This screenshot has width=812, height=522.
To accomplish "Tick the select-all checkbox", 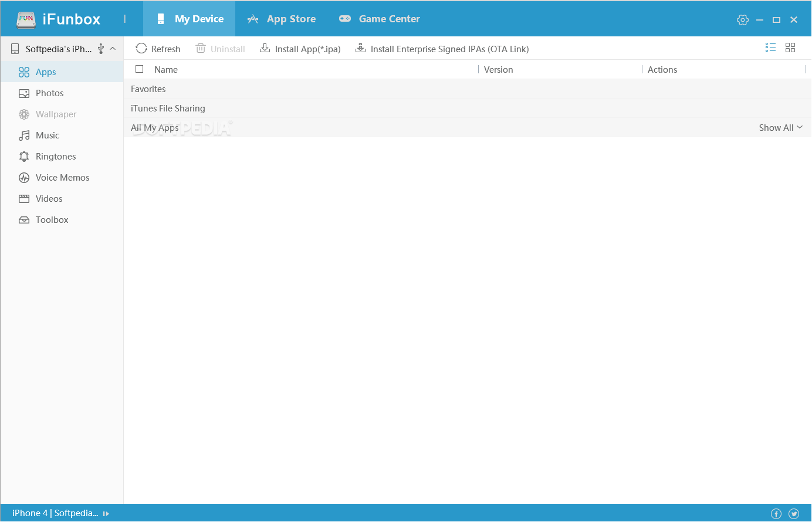I will [x=140, y=69].
